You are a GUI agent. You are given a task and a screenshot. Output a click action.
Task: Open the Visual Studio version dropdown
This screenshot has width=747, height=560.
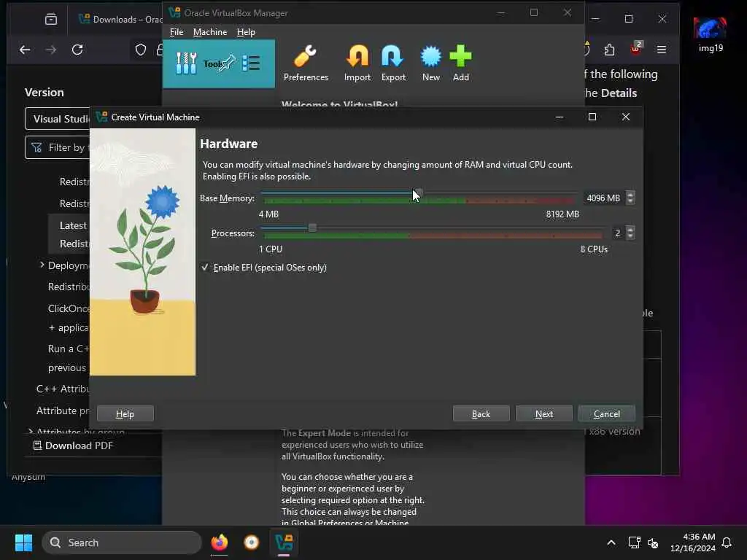tap(57, 119)
